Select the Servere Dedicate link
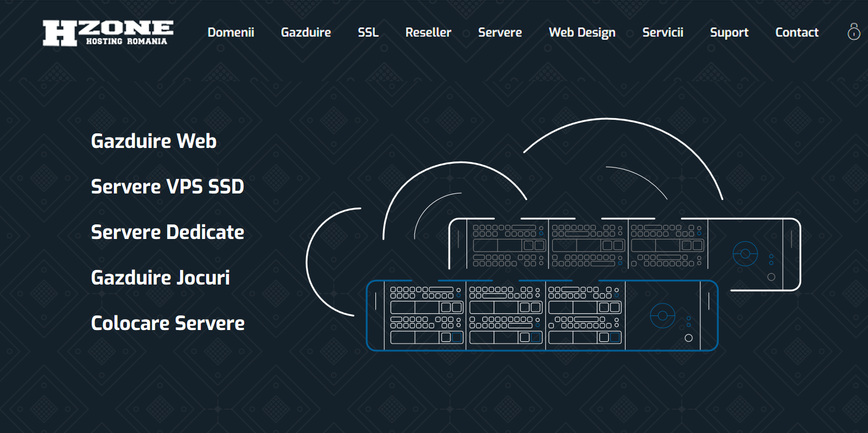 (x=167, y=232)
